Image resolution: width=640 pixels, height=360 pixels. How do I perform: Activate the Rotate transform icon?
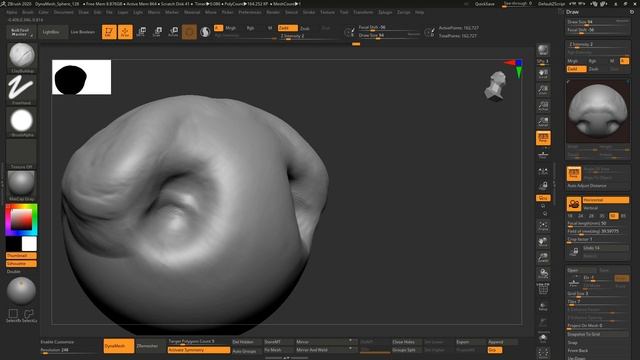(173, 32)
